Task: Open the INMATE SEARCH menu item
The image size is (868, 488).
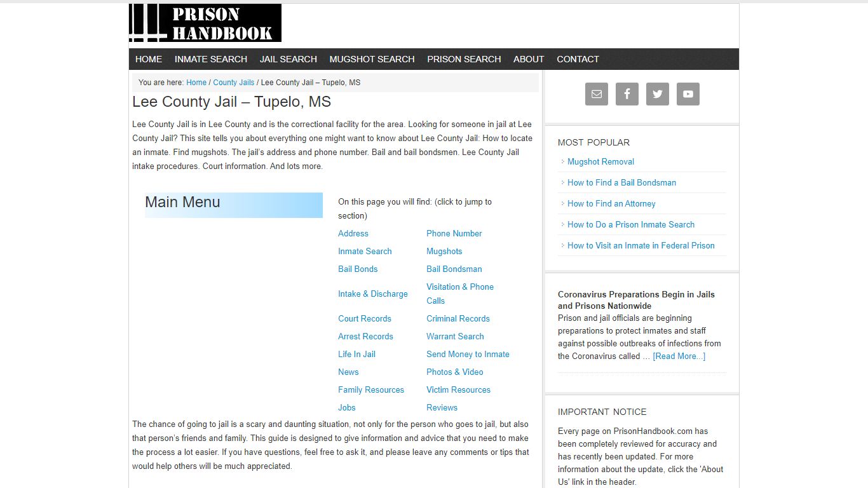Action: tap(211, 59)
